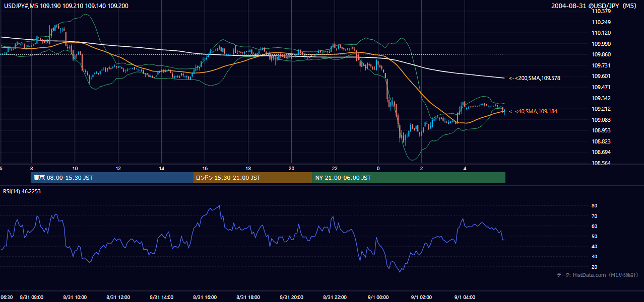Click hour tick 16 under price chart
Image resolution: width=644 pixels, height=302 pixels.
point(205,168)
